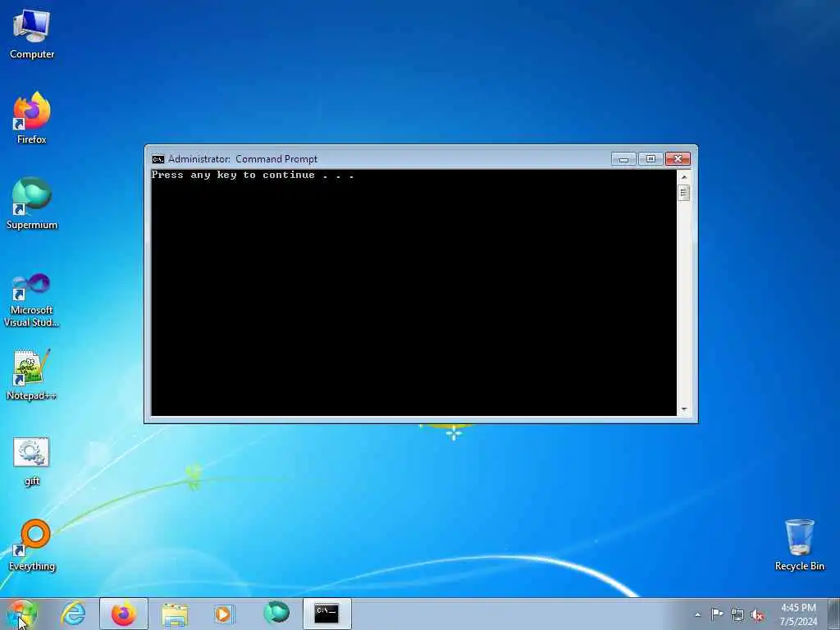Click the 'Administrator: Command Prompt' title text
Image resolution: width=840 pixels, height=630 pixels.
(x=243, y=159)
